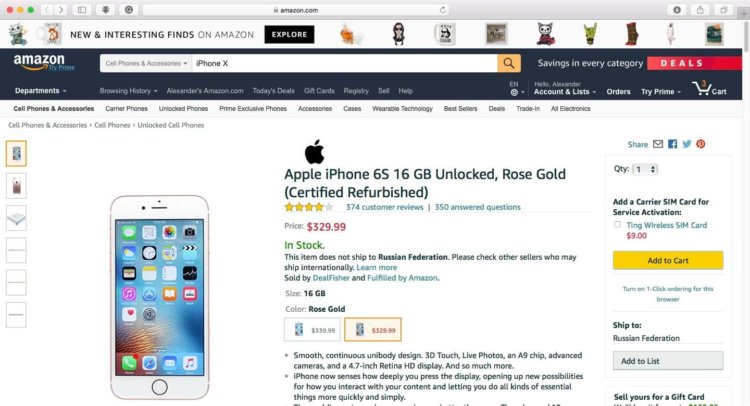The image size is (750, 406).
Task: Check the Ting Wireless SIM Card box
Action: tap(618, 224)
